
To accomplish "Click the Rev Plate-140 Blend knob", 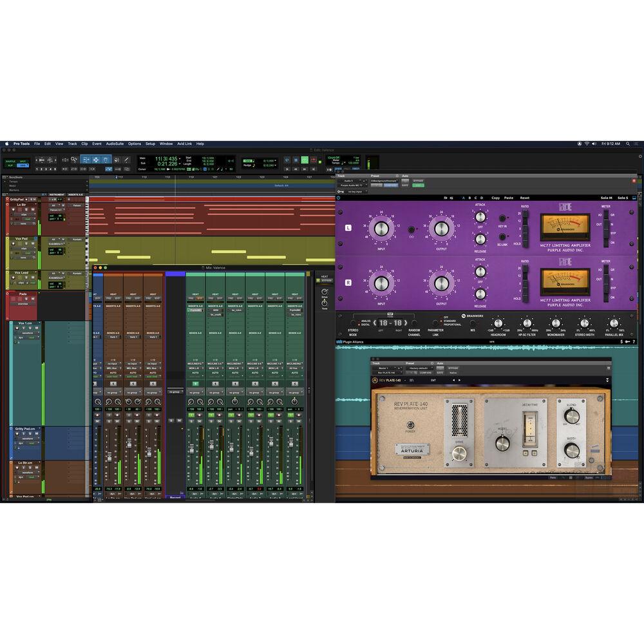I will 572,415.
